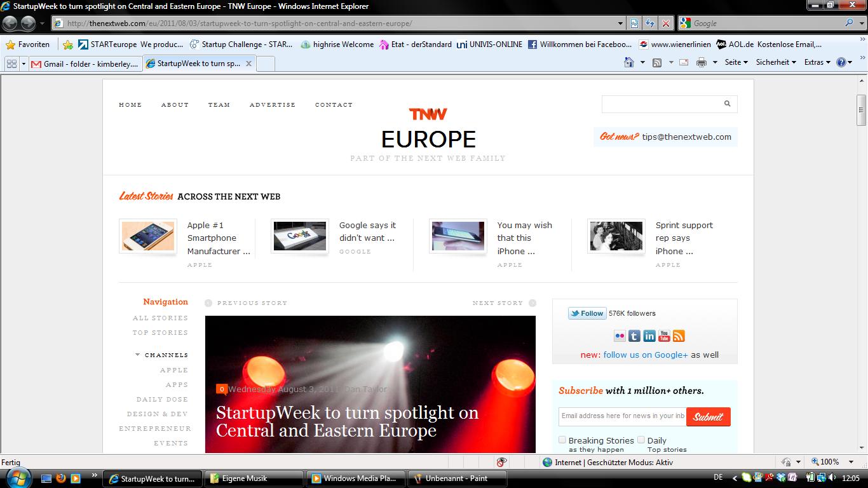The width and height of the screenshot is (868, 488).
Task: Click the follow us on Google+ link
Action: click(645, 355)
